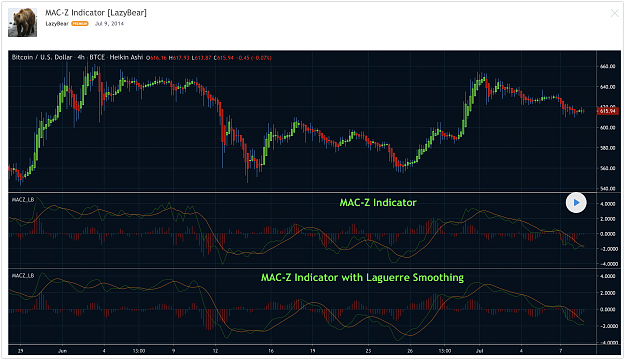Click the 'MAC-Z Indicator' green heading
Viewport: 625px width, 360px height.
[x=378, y=203]
